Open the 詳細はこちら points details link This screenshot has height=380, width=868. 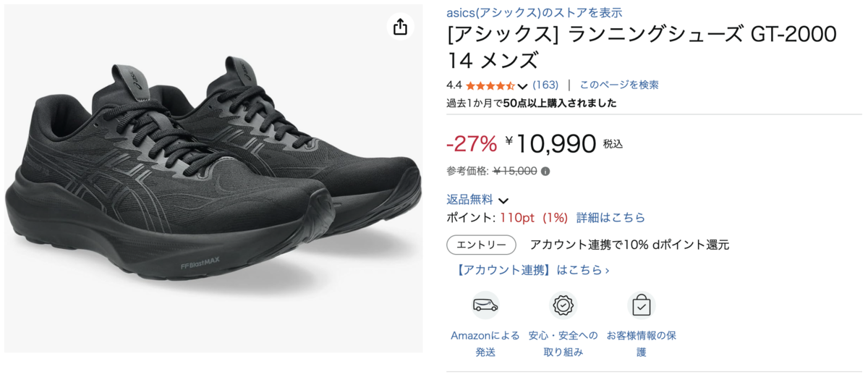[610, 217]
